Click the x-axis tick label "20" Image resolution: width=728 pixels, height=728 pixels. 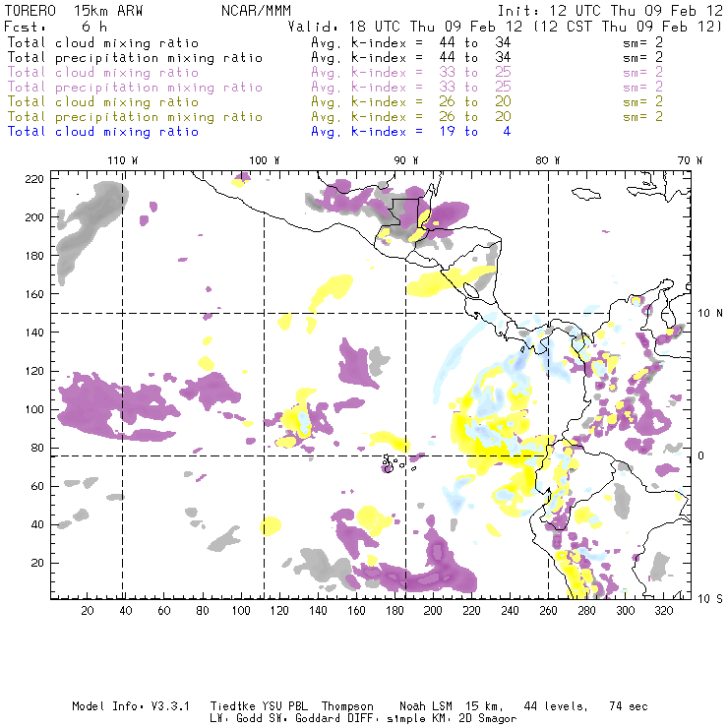point(88,611)
